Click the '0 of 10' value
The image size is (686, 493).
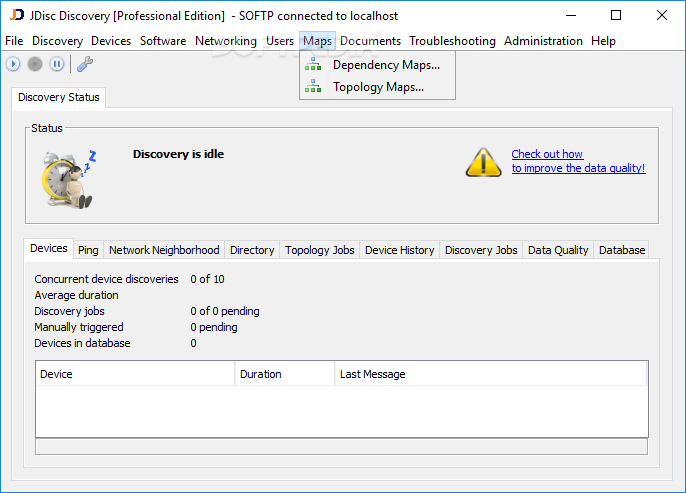[207, 279]
